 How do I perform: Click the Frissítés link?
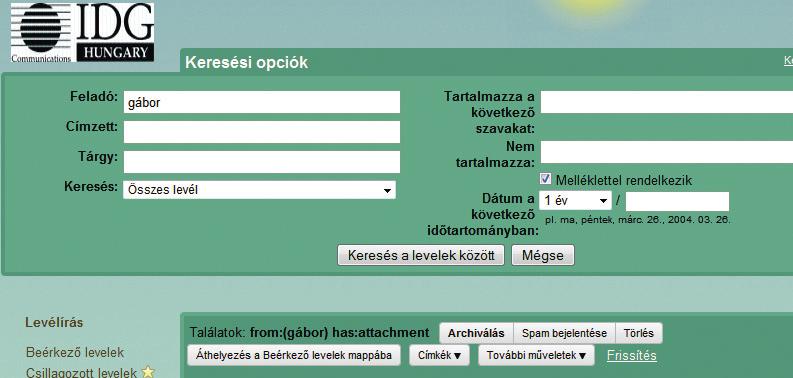click(x=632, y=355)
